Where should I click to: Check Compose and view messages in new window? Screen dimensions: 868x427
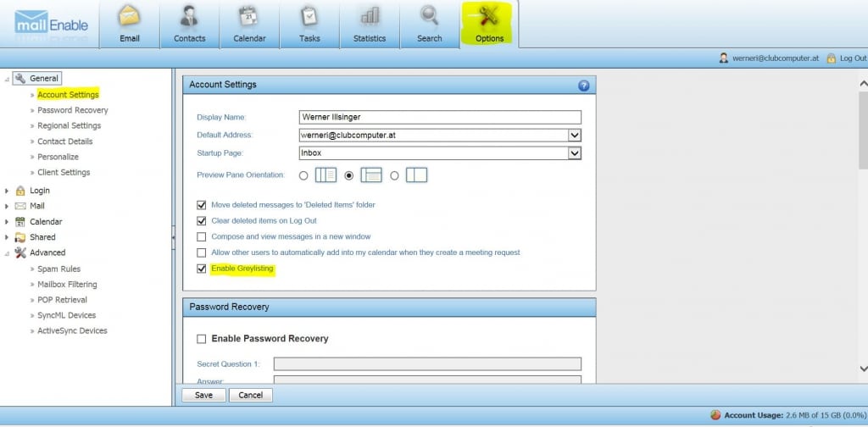point(202,236)
